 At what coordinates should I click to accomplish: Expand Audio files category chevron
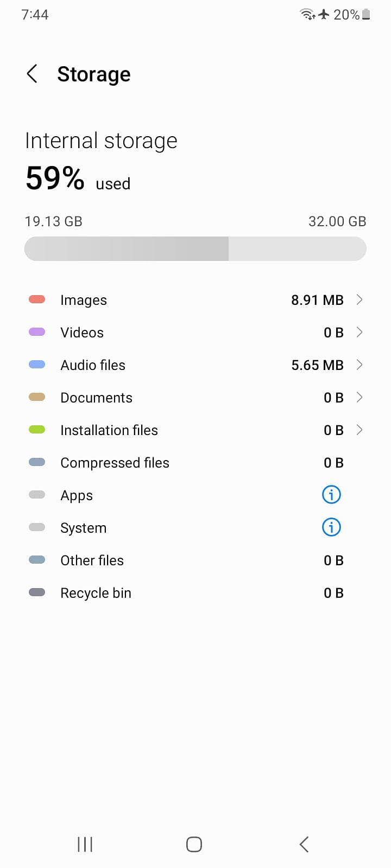click(359, 365)
